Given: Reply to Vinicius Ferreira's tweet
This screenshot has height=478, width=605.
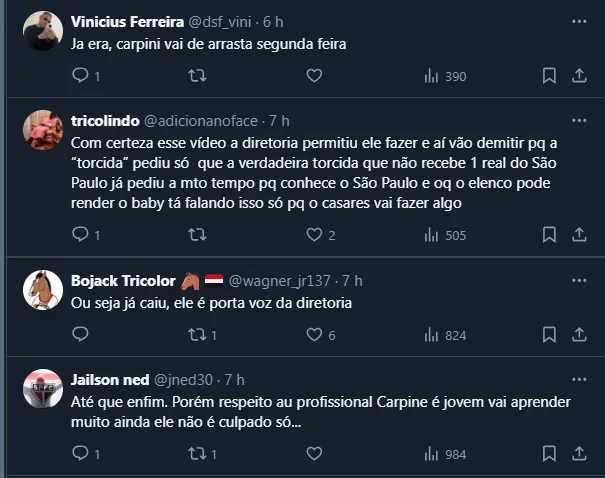Looking at the screenshot, I should click(x=80, y=76).
